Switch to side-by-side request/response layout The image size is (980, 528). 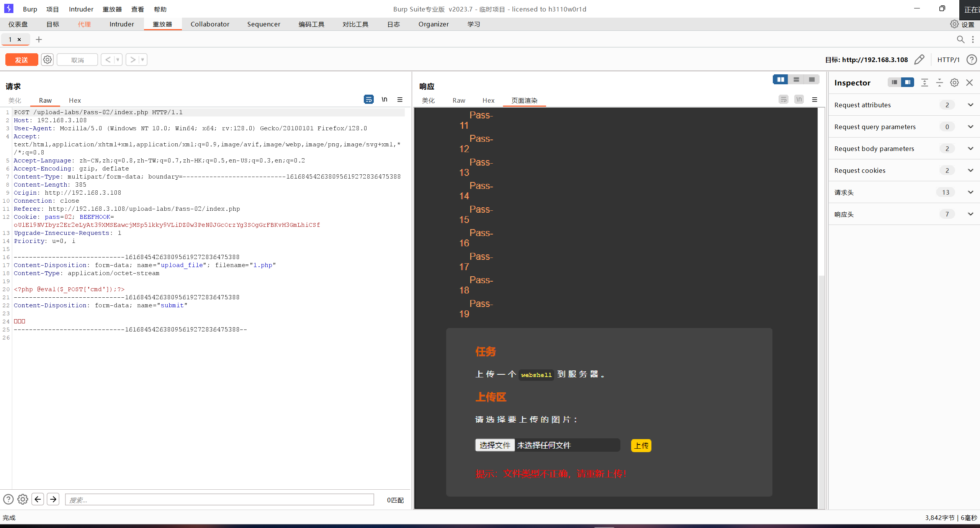click(780, 79)
